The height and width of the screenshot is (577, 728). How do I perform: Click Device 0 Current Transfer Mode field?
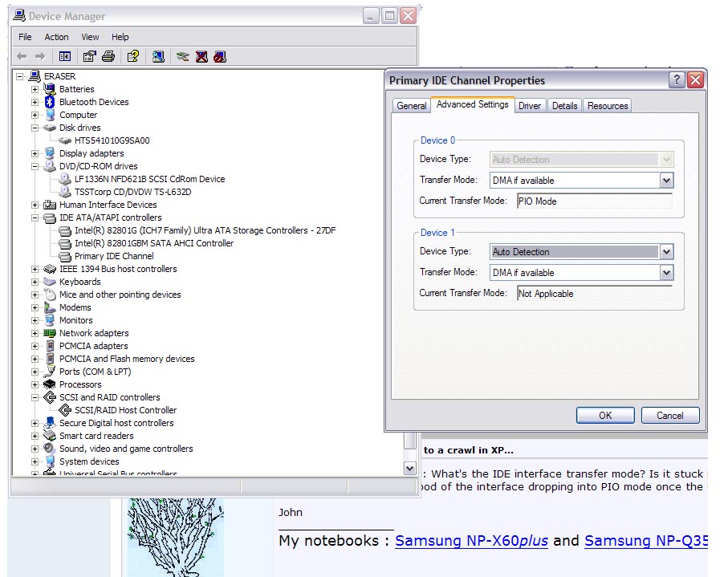(x=595, y=201)
